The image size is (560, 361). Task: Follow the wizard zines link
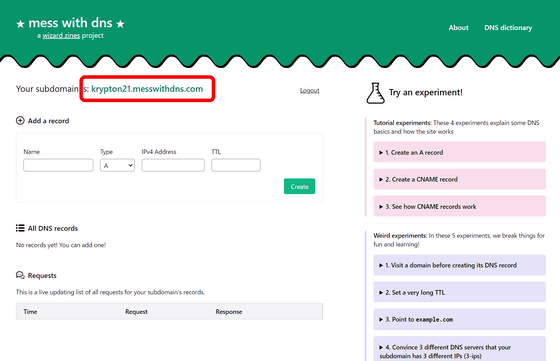[61, 35]
